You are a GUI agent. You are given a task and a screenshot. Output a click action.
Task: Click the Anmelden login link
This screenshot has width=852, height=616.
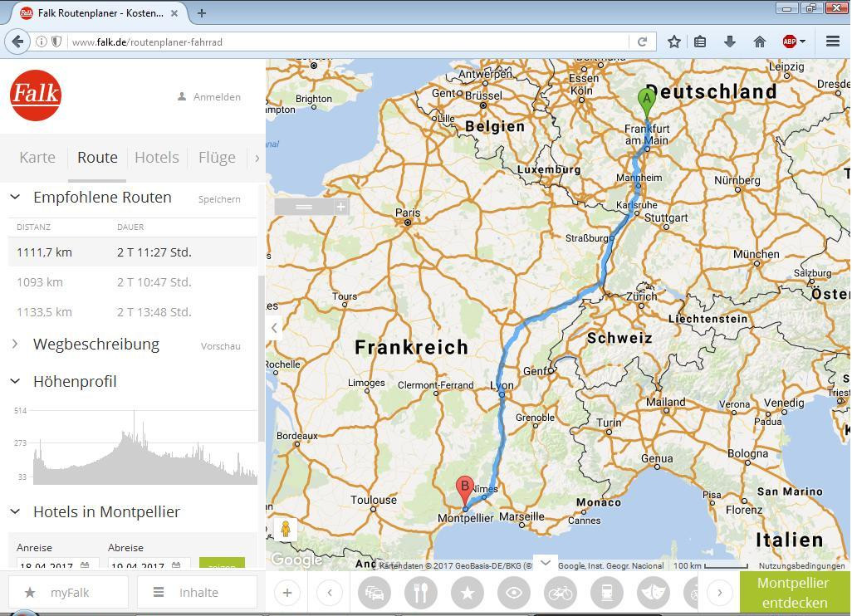(x=209, y=97)
